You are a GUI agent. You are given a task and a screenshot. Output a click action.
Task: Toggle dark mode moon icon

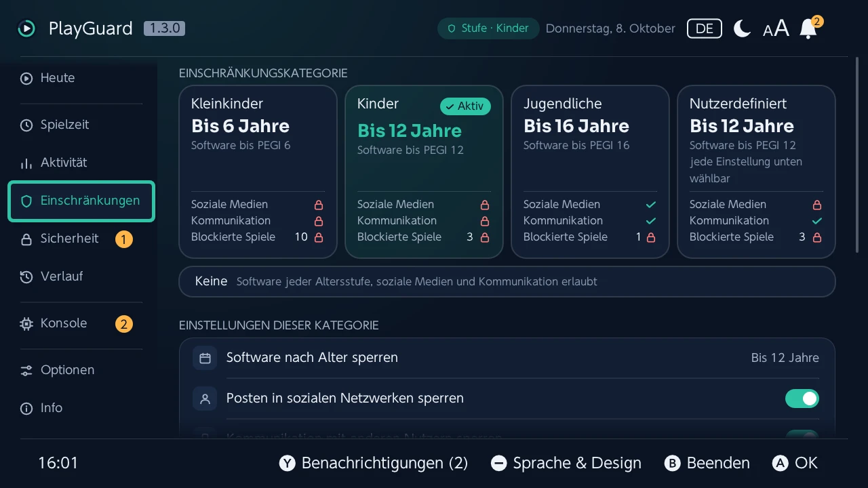point(743,28)
